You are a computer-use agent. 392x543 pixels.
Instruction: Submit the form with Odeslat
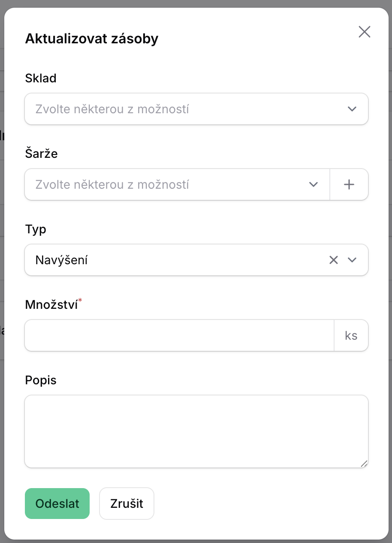[x=57, y=504]
